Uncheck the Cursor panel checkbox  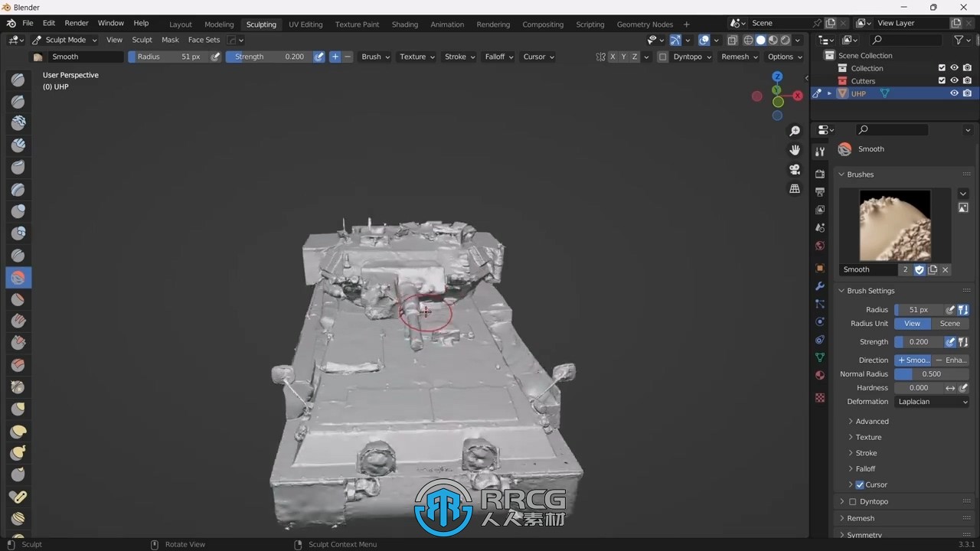(x=860, y=484)
